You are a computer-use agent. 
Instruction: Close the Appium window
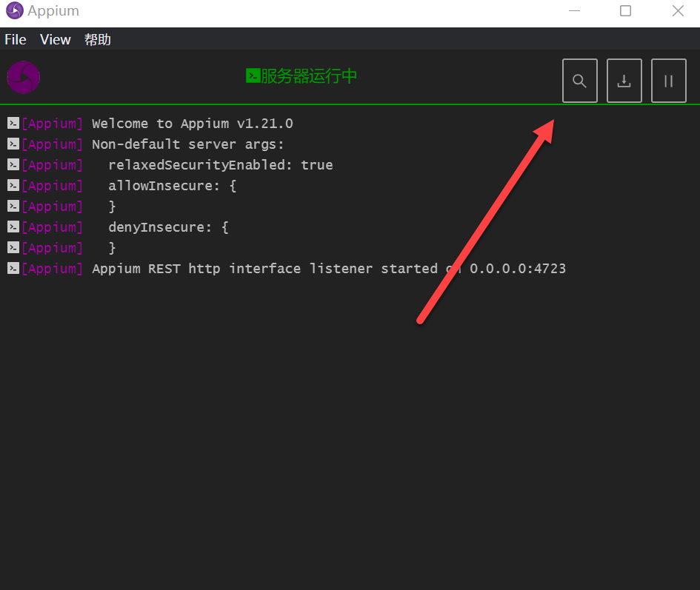coord(677,11)
